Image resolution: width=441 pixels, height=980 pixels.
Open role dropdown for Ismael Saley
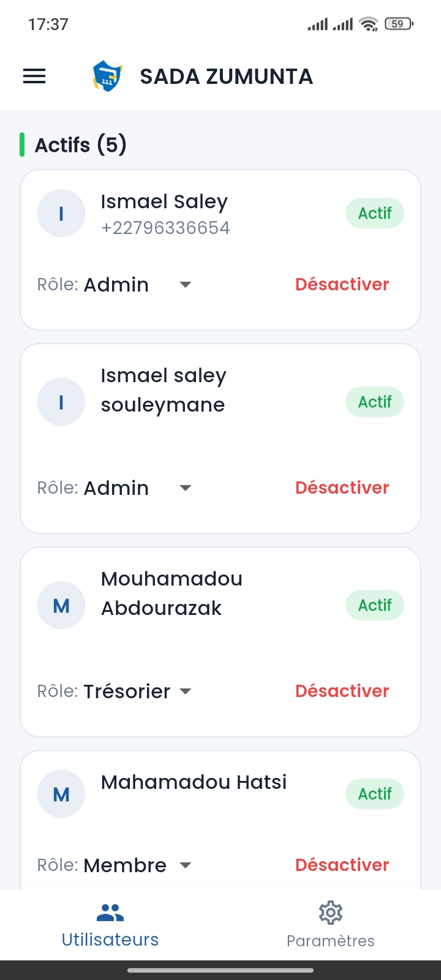(x=185, y=285)
